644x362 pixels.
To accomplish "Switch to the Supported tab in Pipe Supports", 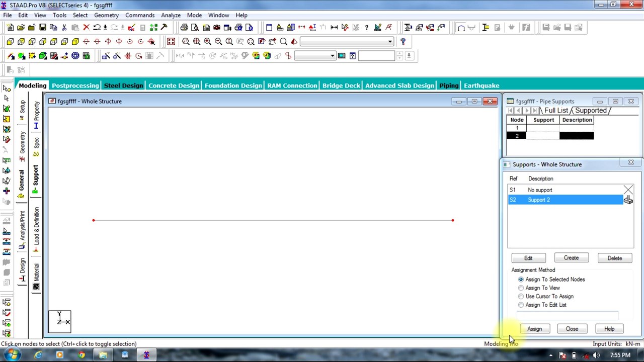I will point(591,111).
